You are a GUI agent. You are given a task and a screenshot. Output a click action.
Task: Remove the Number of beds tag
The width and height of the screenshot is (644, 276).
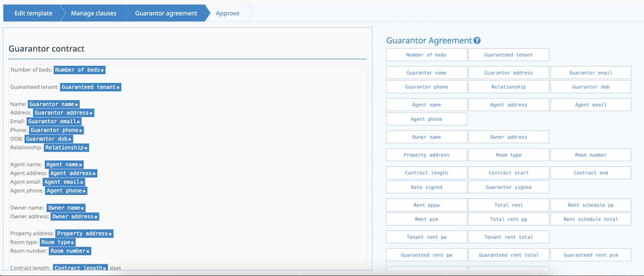102,71
